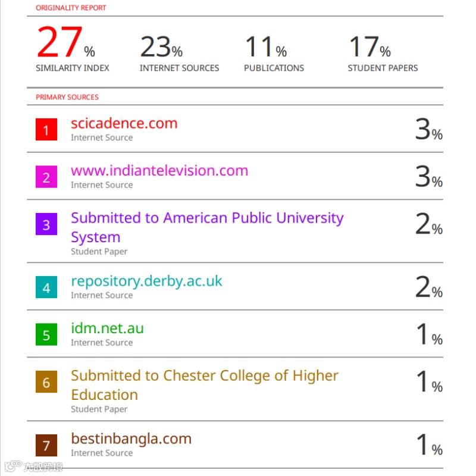Open the www.indiantelevision.com source link
Image resolution: width=476 pixels, height=476 pixels.
coord(159,171)
